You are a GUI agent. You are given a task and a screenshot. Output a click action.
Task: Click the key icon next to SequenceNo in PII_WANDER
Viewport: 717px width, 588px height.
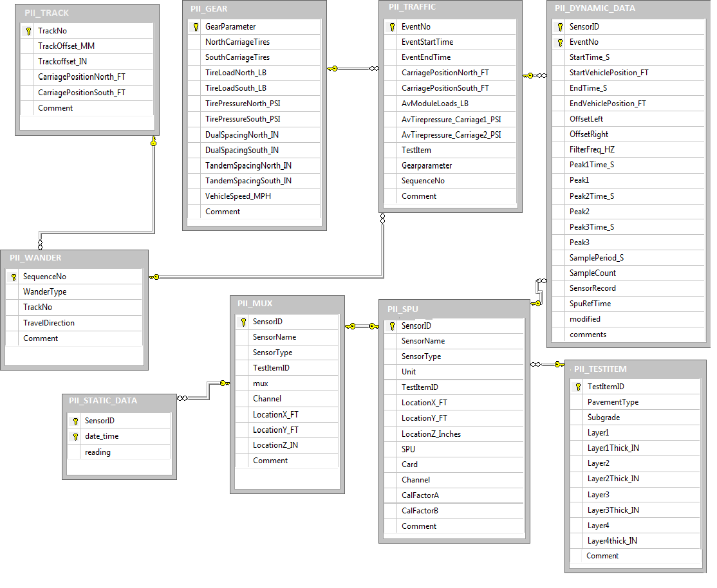[14, 277]
